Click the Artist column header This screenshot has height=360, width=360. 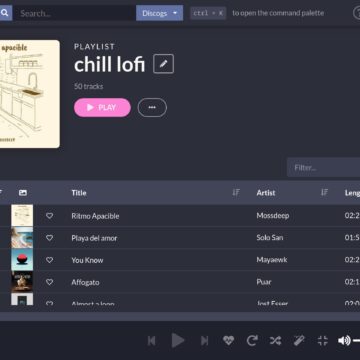[x=266, y=193]
